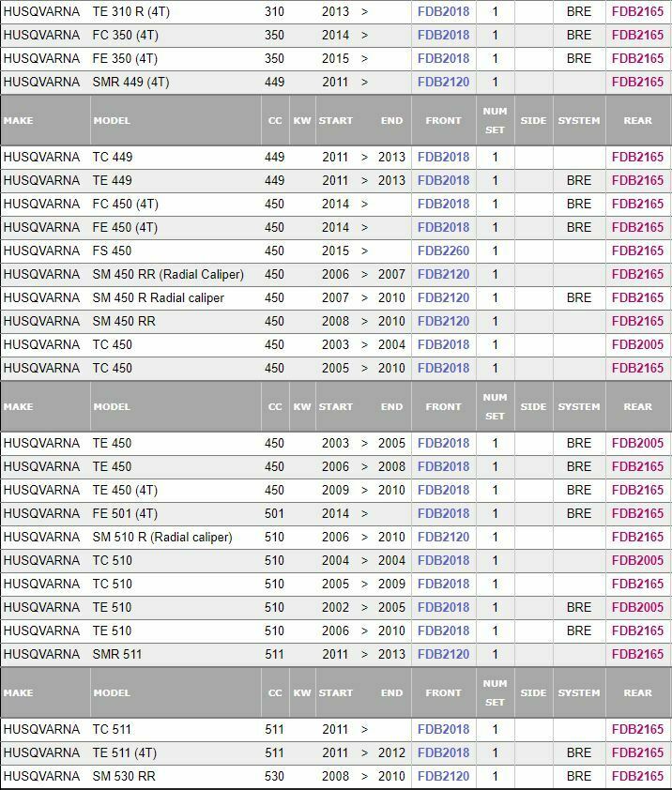Screen dimensions: 672x790
Task: Click model name SM 510 R (Radial caliper)
Action: (x=162, y=538)
